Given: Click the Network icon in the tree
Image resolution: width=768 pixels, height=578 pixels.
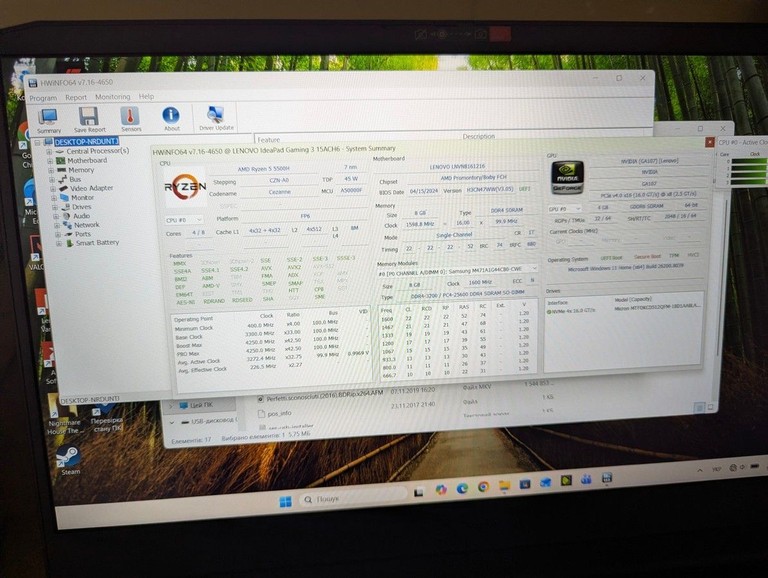Looking at the screenshot, I should (x=67, y=225).
